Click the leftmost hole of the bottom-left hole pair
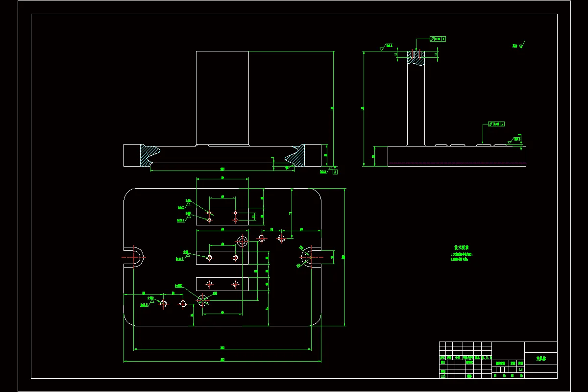 coord(163,304)
